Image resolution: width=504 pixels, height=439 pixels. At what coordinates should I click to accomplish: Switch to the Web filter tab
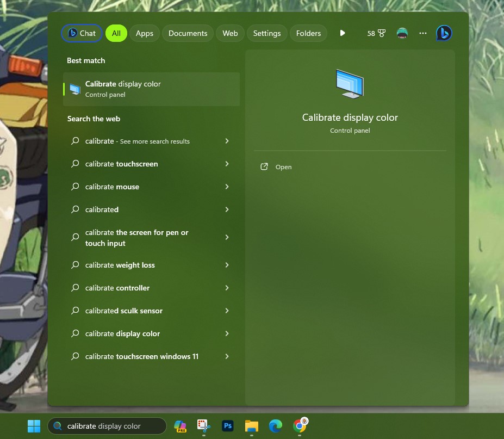(x=230, y=33)
